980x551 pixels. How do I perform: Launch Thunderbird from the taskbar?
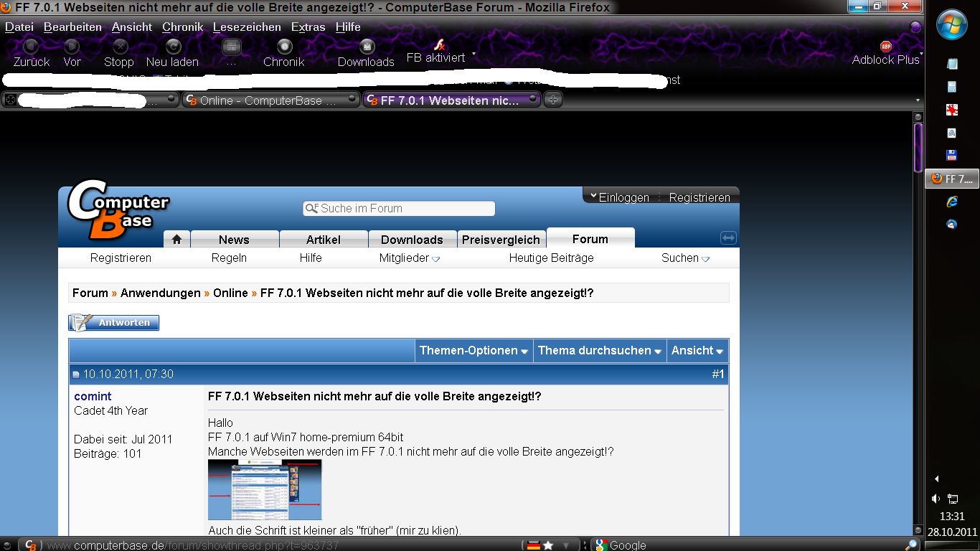(952, 224)
